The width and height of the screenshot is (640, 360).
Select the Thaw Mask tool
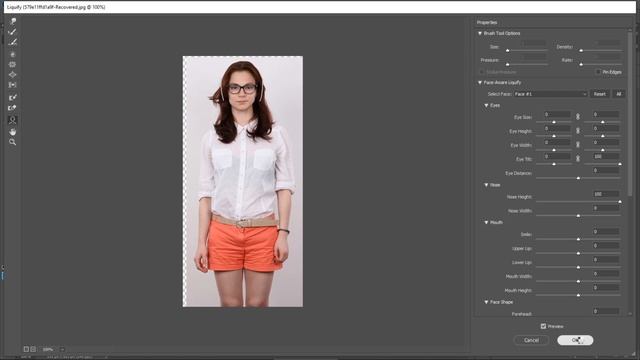[x=13, y=108]
